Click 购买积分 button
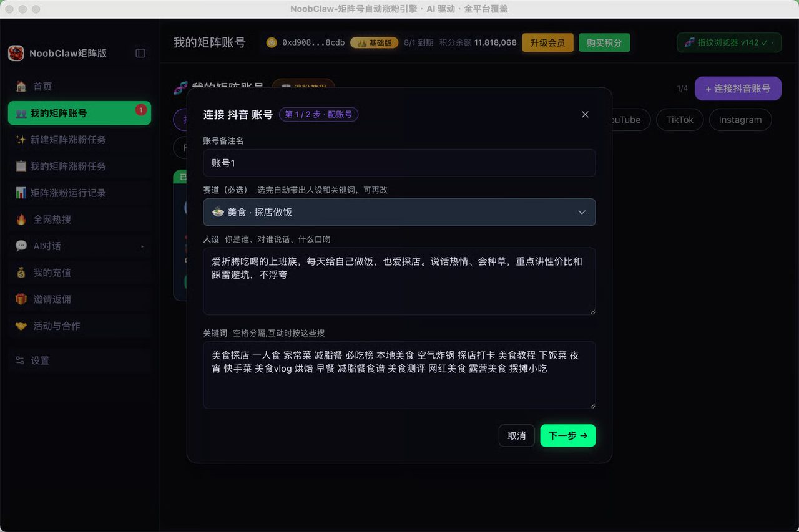The height and width of the screenshot is (532, 799). tap(604, 42)
